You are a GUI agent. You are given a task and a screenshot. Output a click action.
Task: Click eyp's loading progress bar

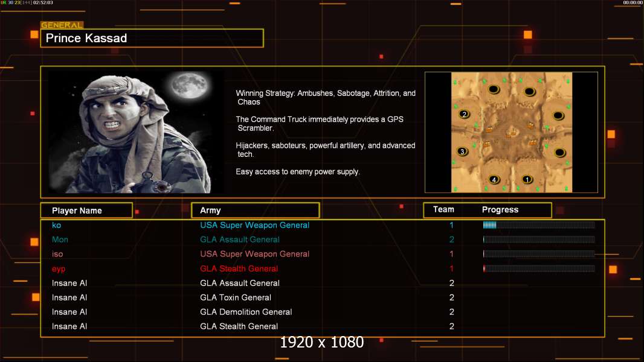click(539, 268)
